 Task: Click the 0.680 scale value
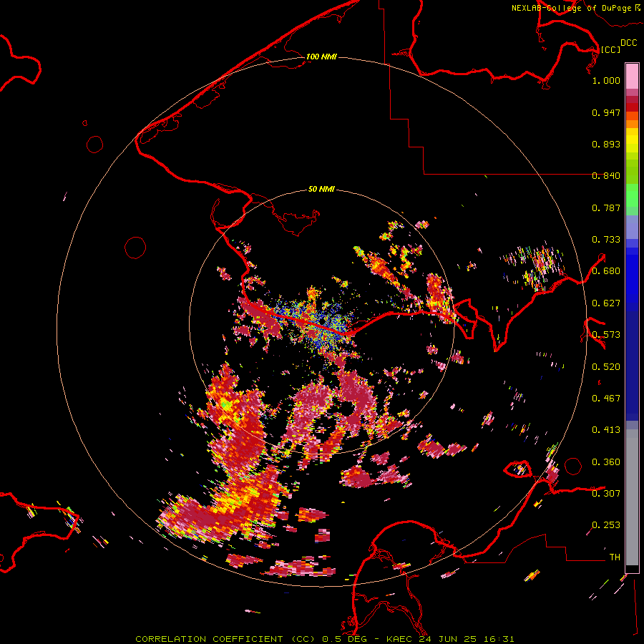coord(606,271)
